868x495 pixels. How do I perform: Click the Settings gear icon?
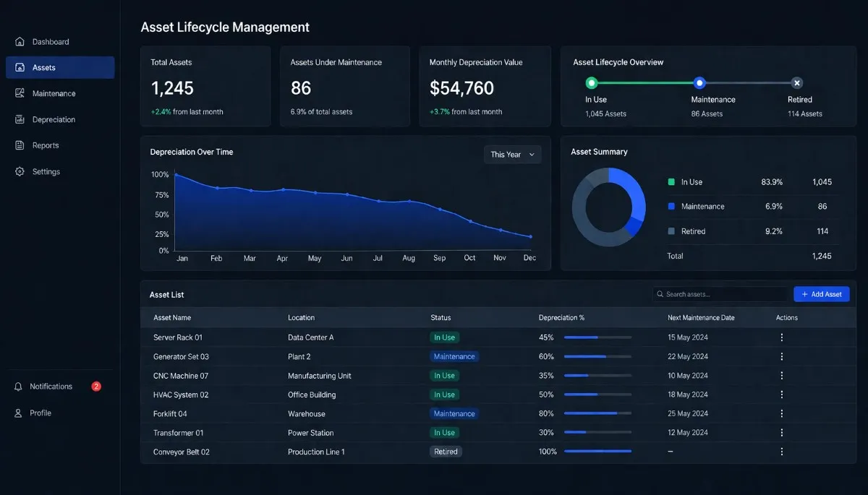pyautogui.click(x=20, y=172)
